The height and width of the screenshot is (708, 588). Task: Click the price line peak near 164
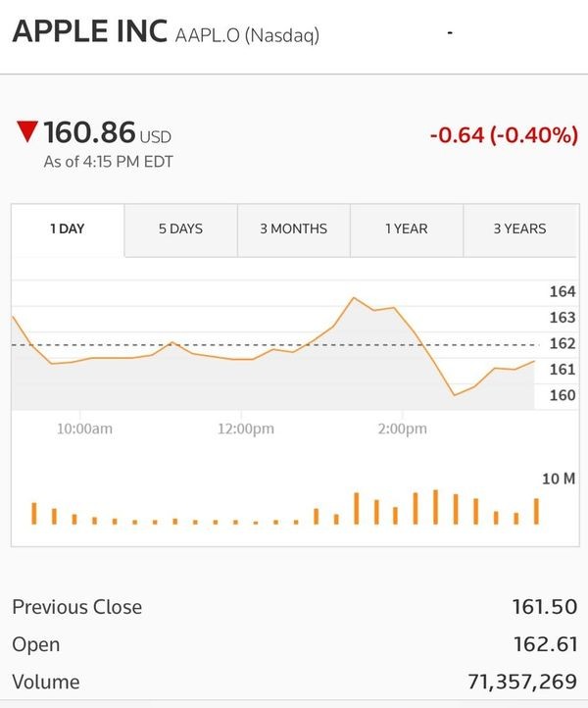(x=354, y=297)
